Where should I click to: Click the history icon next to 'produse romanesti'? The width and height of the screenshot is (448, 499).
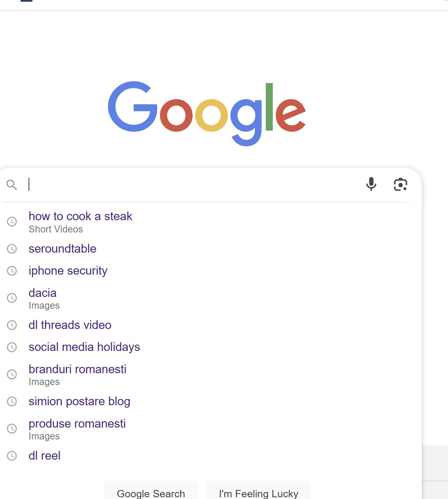pyautogui.click(x=12, y=429)
